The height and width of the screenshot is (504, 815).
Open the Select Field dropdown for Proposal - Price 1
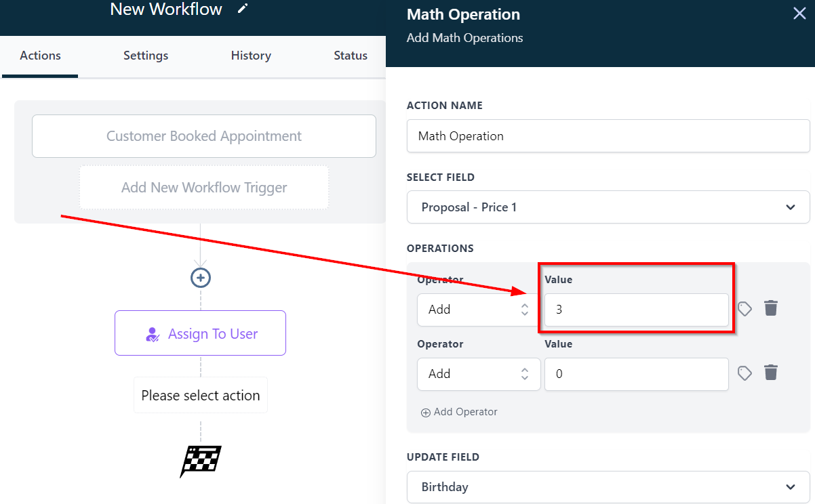(608, 207)
